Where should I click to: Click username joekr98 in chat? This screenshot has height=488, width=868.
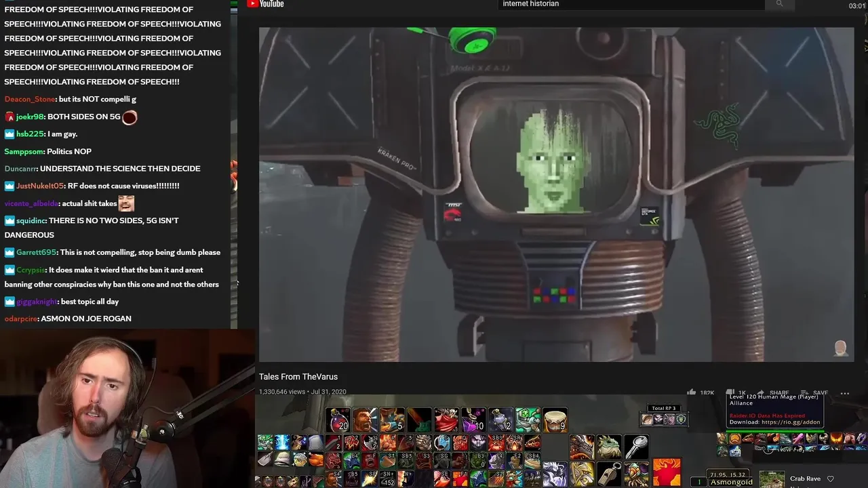29,117
